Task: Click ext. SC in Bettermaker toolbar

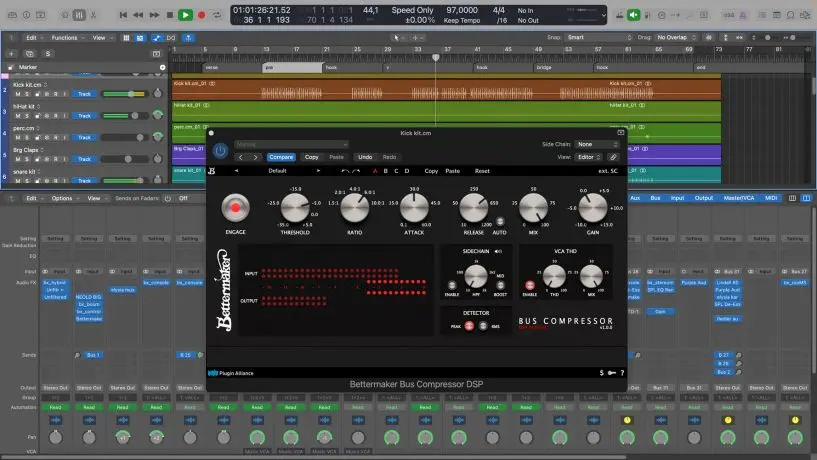Action: [x=608, y=171]
